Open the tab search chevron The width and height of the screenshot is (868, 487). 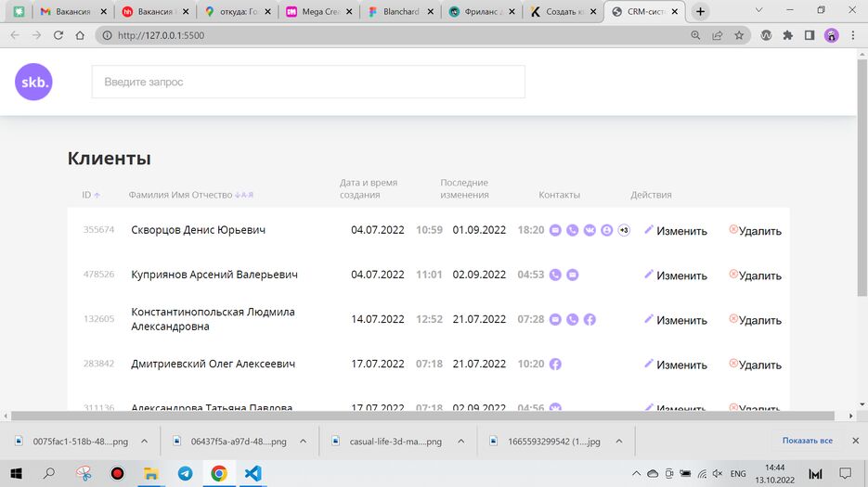coord(759,10)
